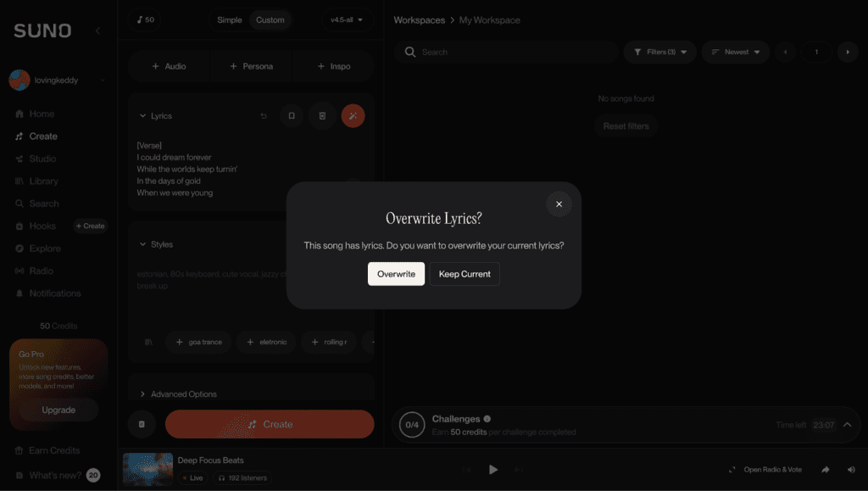Screen dimensions: 868x491
Task: Open the Newest sort dropdown
Action: [735, 52]
